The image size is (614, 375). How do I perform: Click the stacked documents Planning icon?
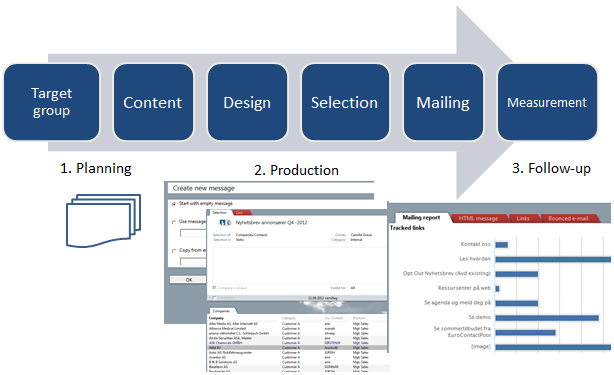(103, 220)
